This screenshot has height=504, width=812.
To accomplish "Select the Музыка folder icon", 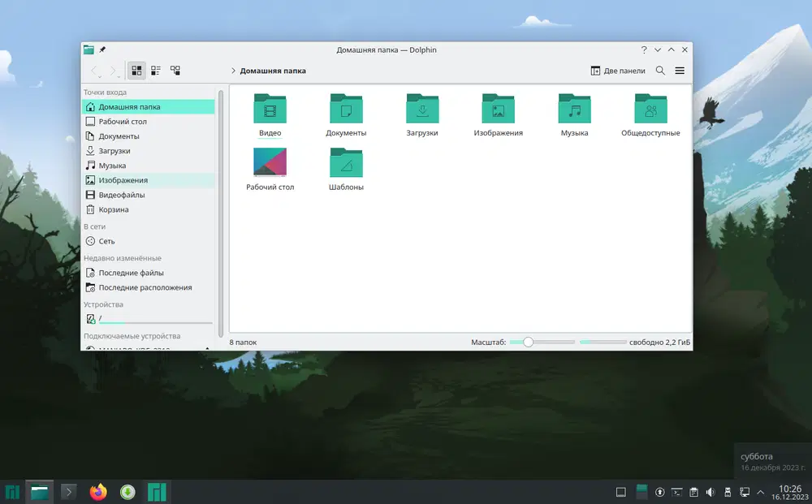I will [574, 108].
